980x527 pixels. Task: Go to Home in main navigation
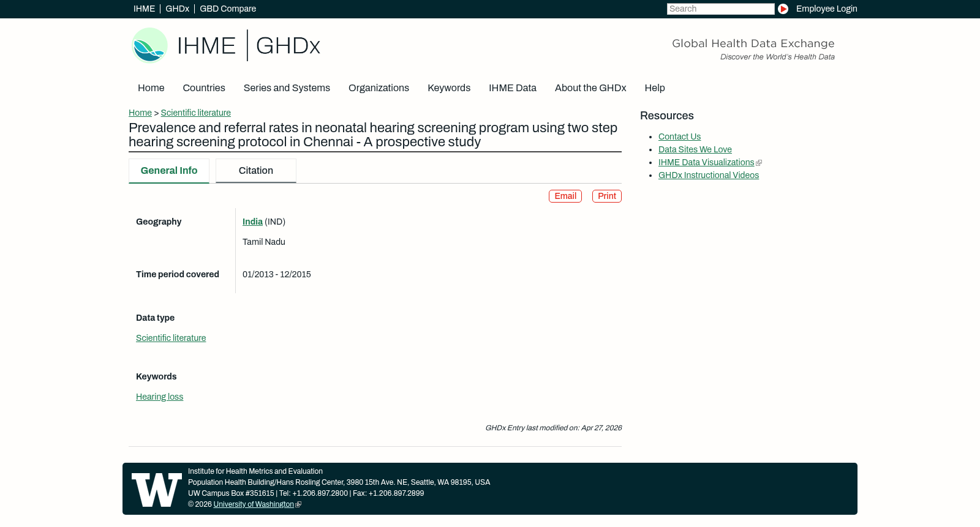tap(151, 88)
